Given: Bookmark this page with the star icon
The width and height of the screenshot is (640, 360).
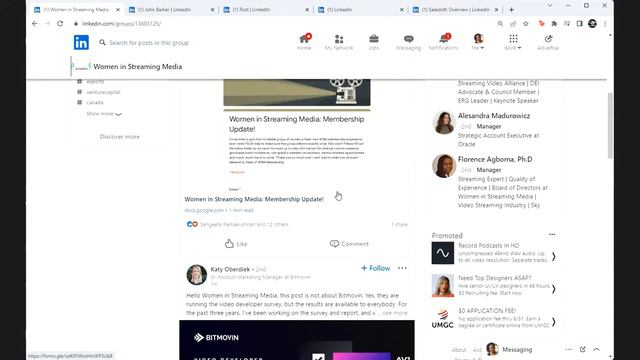Looking at the screenshot, I should point(526,24).
